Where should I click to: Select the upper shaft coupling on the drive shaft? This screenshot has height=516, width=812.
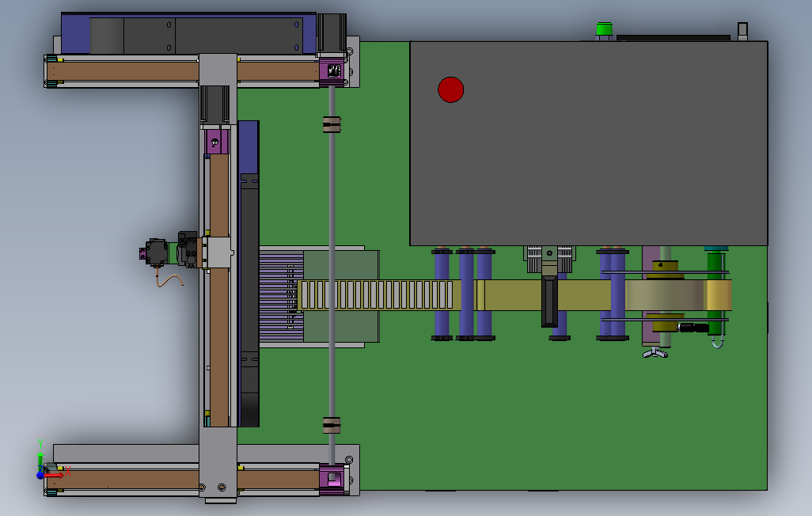click(332, 124)
